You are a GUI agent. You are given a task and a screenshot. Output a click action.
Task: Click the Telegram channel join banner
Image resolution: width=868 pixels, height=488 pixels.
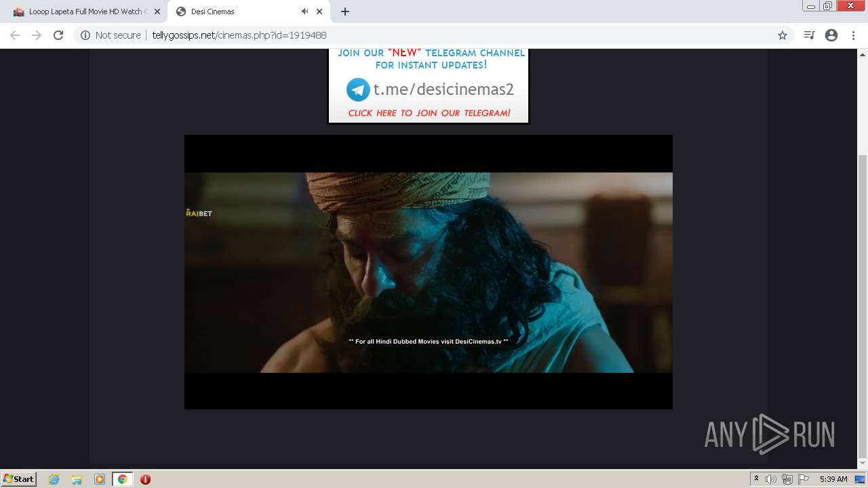click(428, 85)
